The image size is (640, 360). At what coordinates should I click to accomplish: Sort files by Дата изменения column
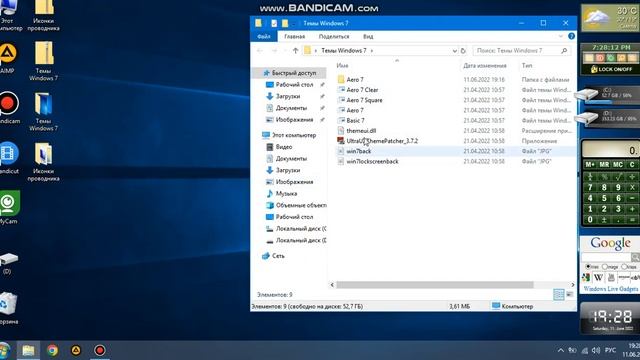tap(484, 65)
